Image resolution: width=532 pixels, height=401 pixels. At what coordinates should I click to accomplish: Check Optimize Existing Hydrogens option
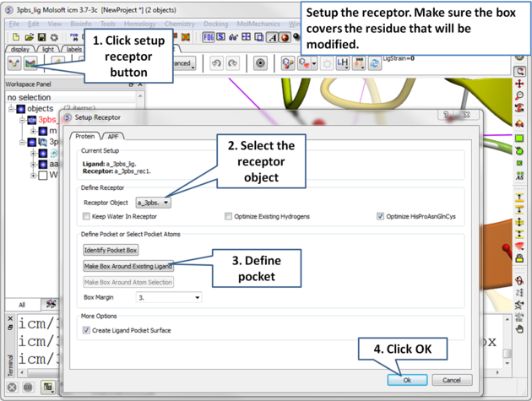[228, 217]
